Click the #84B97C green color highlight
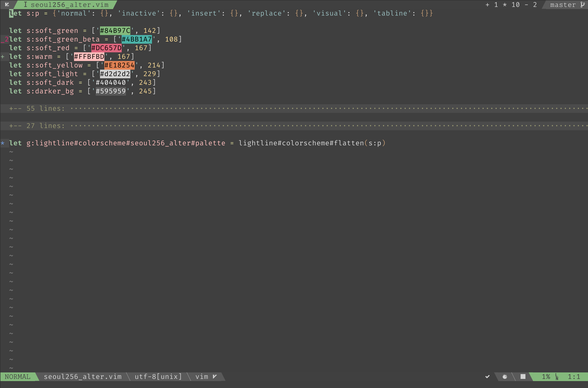Image resolution: width=588 pixels, height=388 pixels. point(115,31)
